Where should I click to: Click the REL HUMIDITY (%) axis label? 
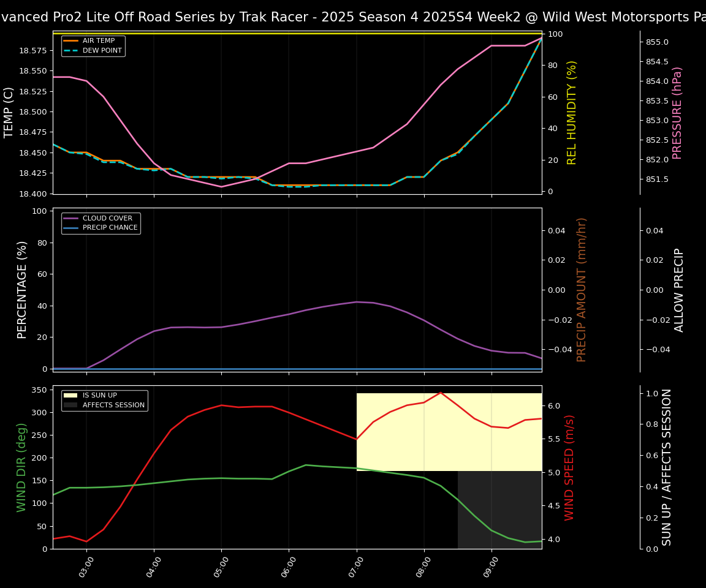[572, 112]
